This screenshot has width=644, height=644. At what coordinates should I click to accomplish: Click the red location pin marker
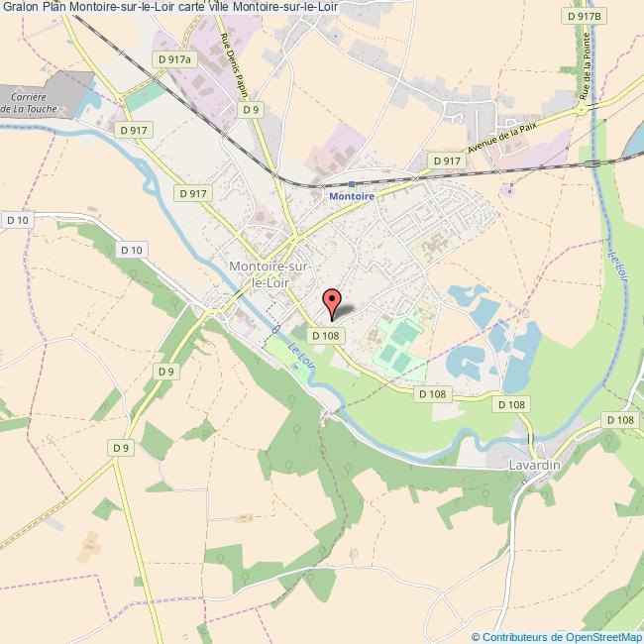point(332,304)
